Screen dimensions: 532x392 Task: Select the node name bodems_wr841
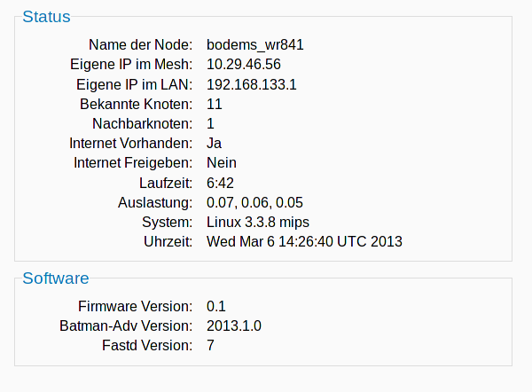coord(255,44)
